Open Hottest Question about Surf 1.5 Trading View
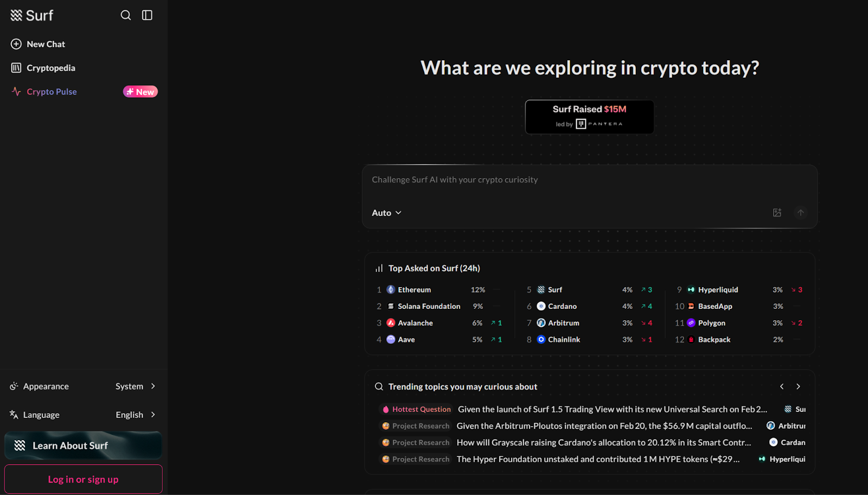This screenshot has height=495, width=868. [612, 409]
